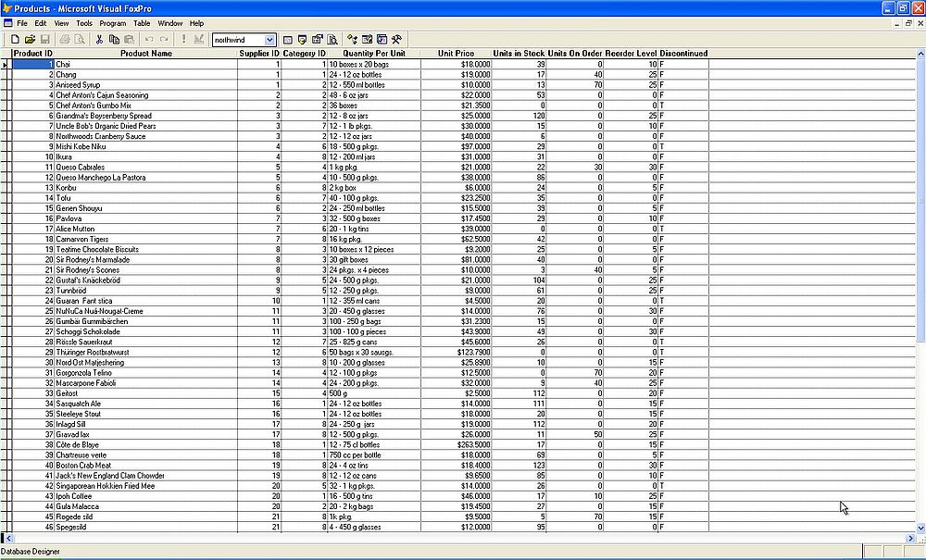Open the File menu
Image resolution: width=926 pixels, height=560 pixels.
coord(22,24)
